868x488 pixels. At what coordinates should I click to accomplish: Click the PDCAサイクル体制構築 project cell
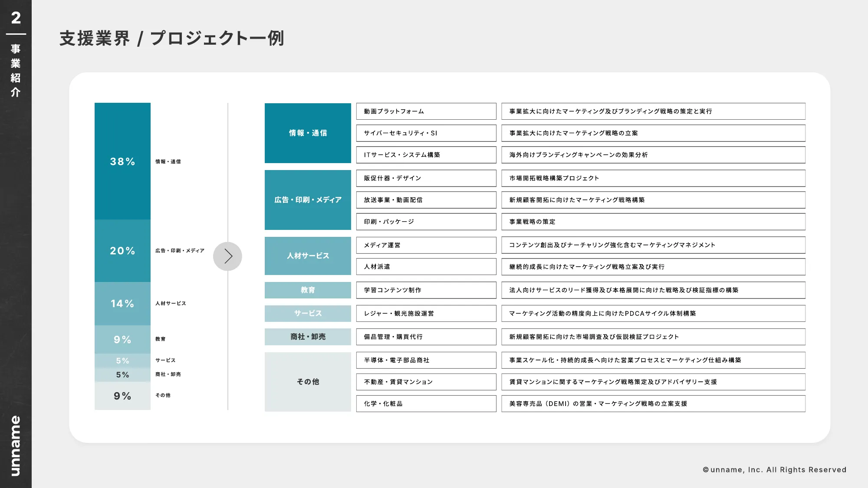tap(653, 314)
